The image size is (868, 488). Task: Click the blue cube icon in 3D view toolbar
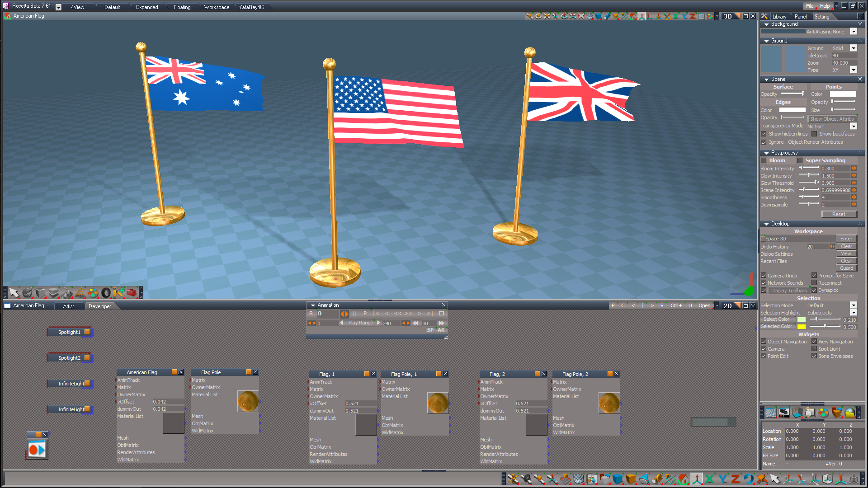(x=599, y=16)
